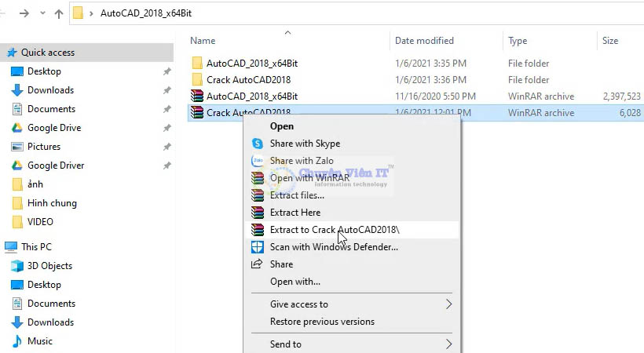
Task: Click the Music note icon
Action: point(16,341)
